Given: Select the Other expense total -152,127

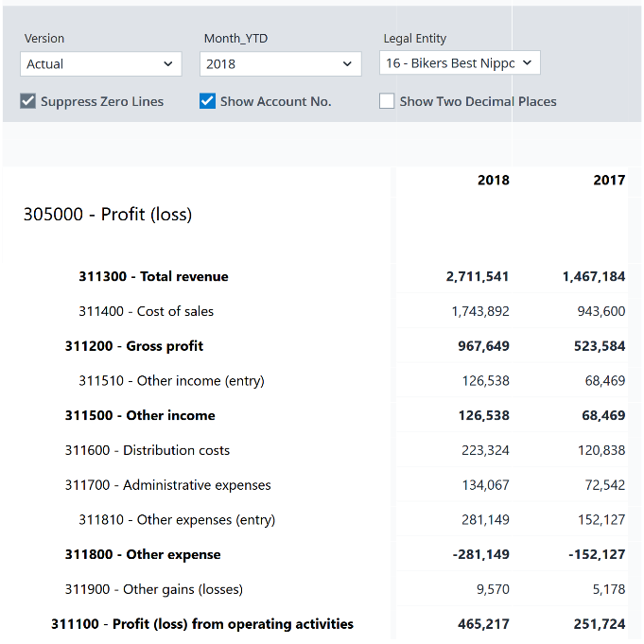Looking at the screenshot, I should pyautogui.click(x=597, y=554).
